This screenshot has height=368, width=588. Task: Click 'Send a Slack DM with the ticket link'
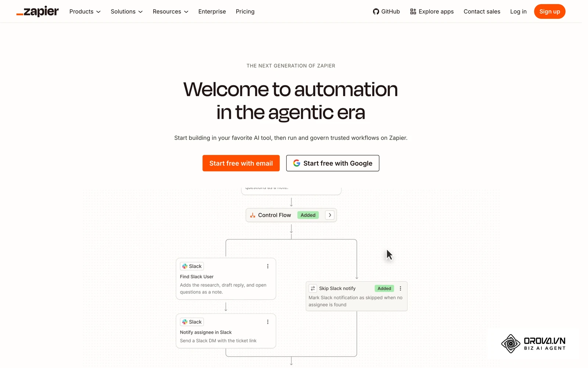click(x=218, y=341)
